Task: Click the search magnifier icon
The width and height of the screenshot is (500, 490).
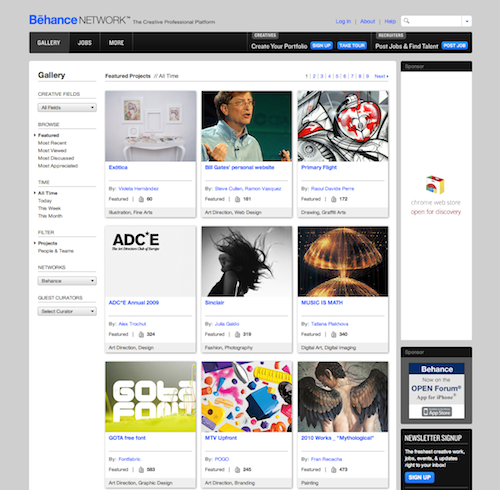Action: point(406,21)
